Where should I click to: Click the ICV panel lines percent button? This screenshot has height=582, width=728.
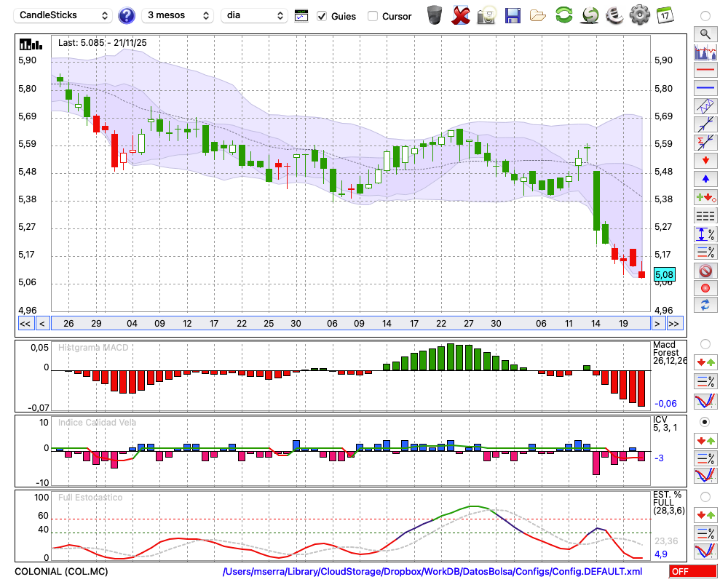[x=705, y=458]
